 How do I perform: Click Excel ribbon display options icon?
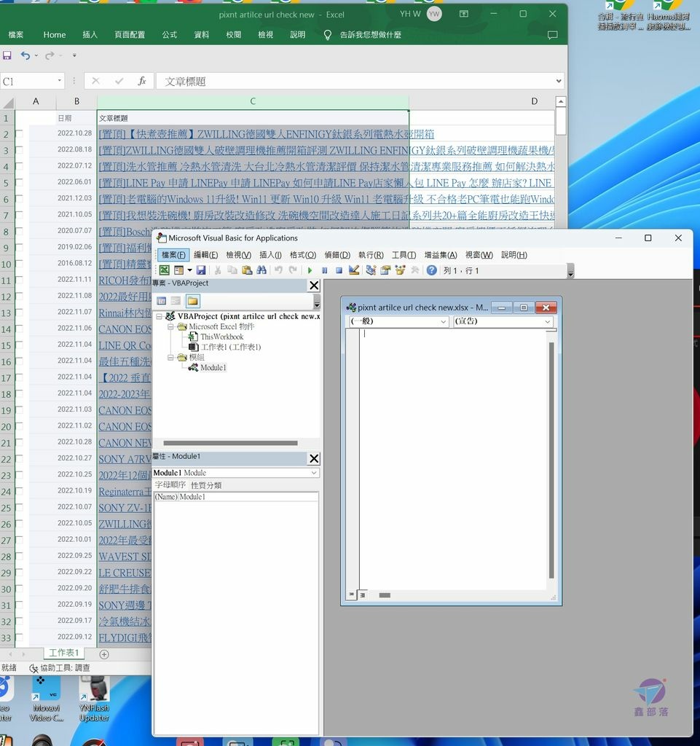pos(464,14)
